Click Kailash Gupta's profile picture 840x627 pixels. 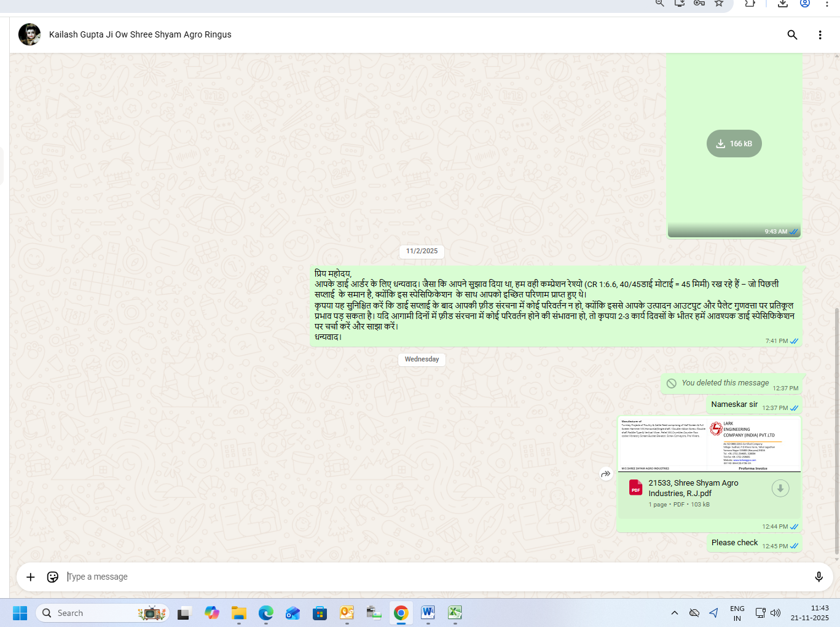click(x=29, y=34)
